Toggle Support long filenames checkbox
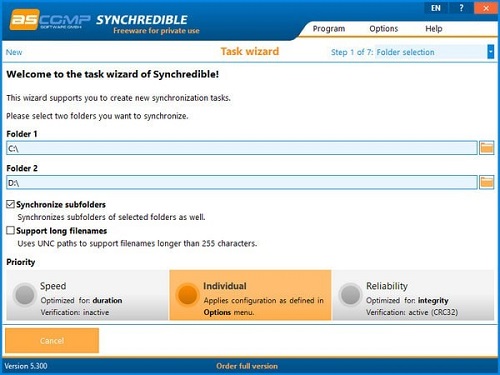Screen dimensions: 500x375 tap(11, 231)
